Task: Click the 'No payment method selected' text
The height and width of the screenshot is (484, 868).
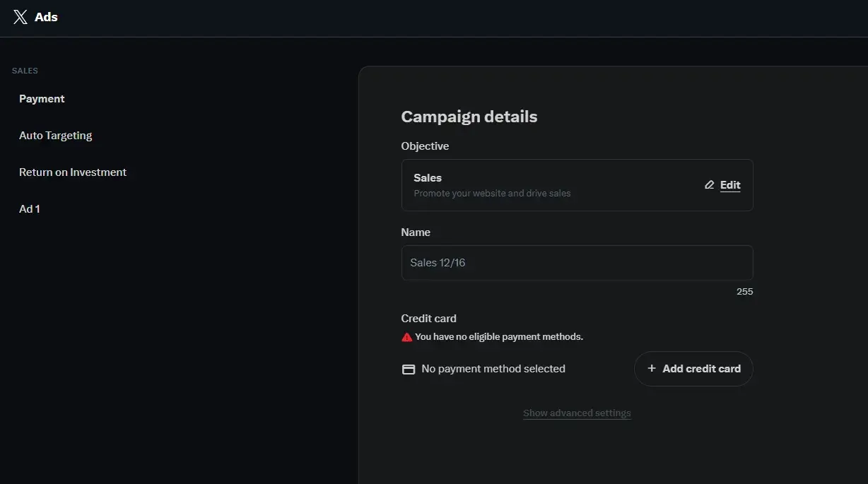Action: tap(493, 369)
